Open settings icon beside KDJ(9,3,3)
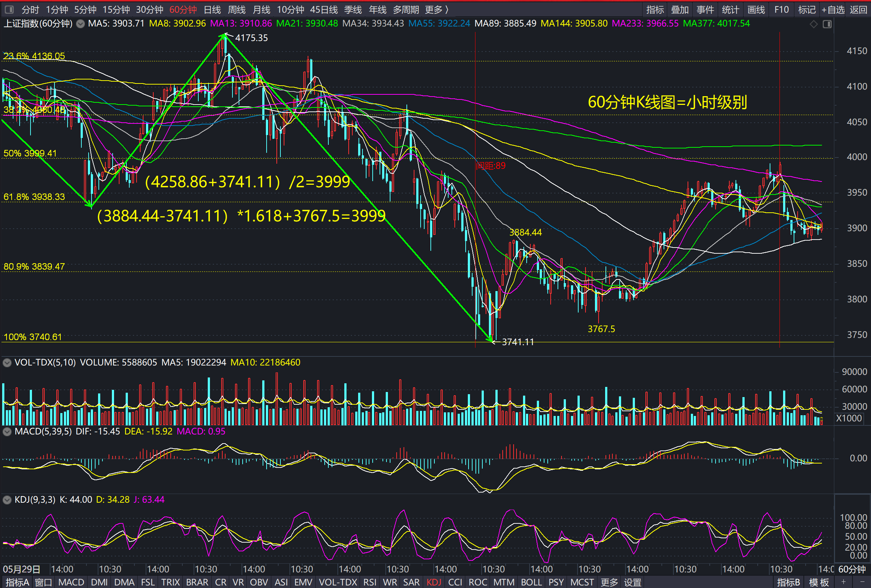The width and height of the screenshot is (871, 588). [x=7, y=499]
